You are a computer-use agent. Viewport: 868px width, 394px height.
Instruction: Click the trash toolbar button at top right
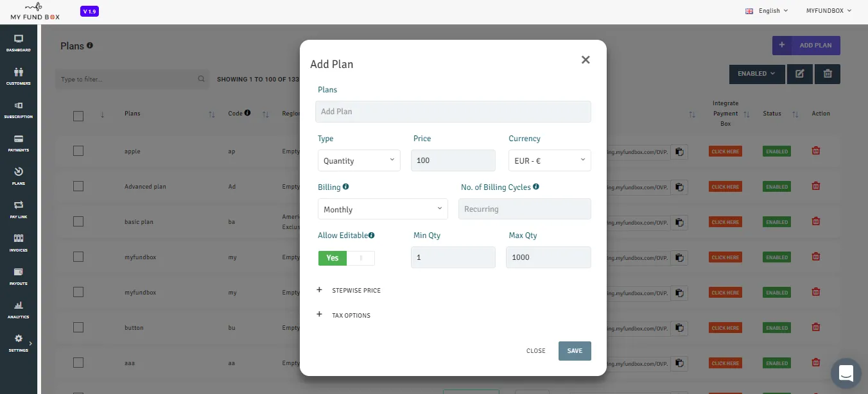pos(828,74)
